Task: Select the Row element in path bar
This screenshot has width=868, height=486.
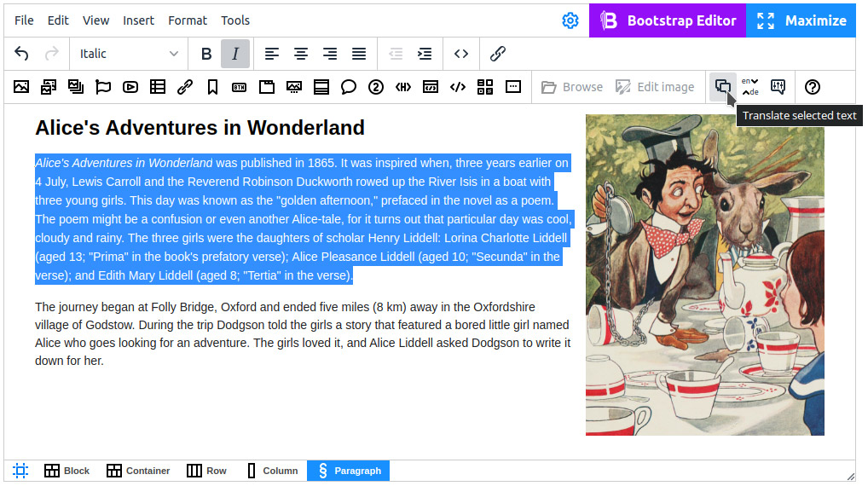Action: click(206, 471)
